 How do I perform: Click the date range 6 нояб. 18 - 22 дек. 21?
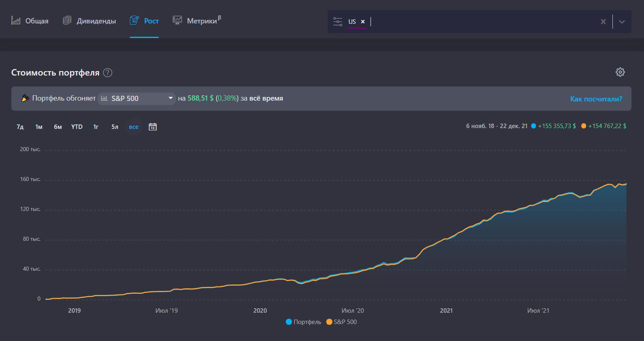[x=496, y=126]
